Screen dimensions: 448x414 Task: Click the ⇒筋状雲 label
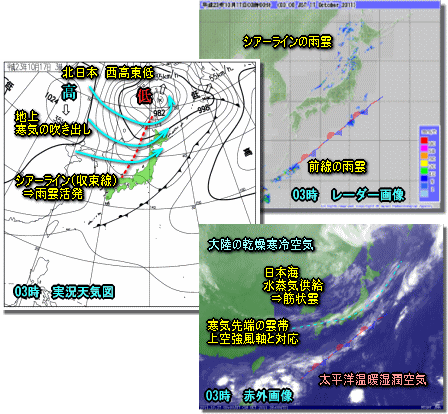[295, 298]
